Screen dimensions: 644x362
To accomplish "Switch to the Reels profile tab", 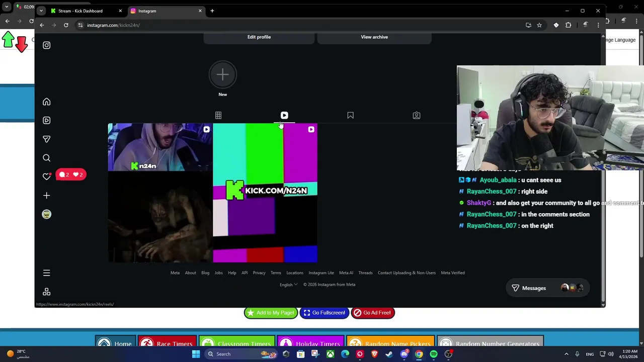I will [284, 115].
